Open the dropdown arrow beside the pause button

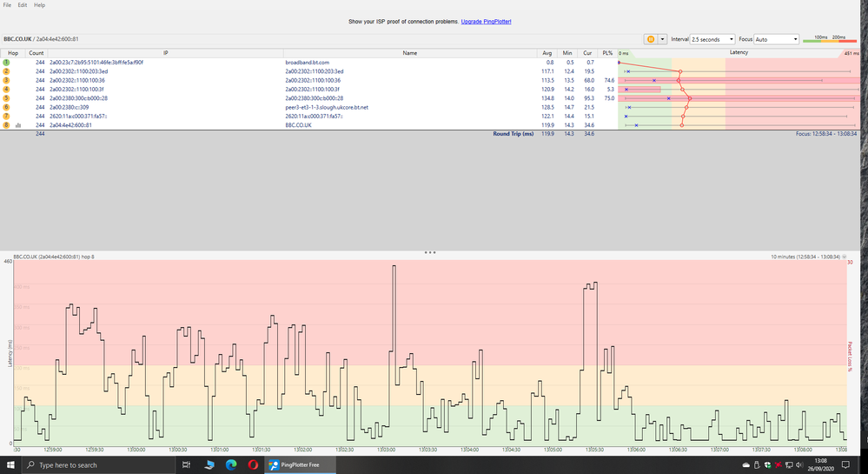click(664, 39)
